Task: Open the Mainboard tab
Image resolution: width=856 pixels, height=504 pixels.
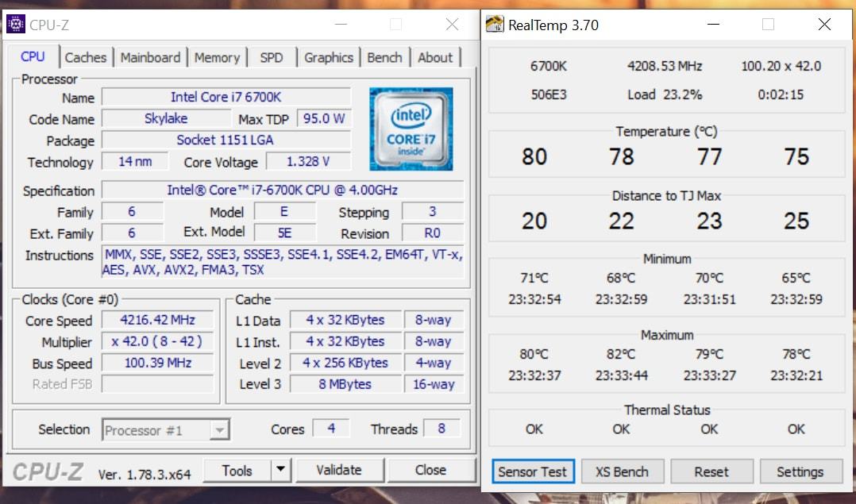Action: pyautogui.click(x=150, y=57)
